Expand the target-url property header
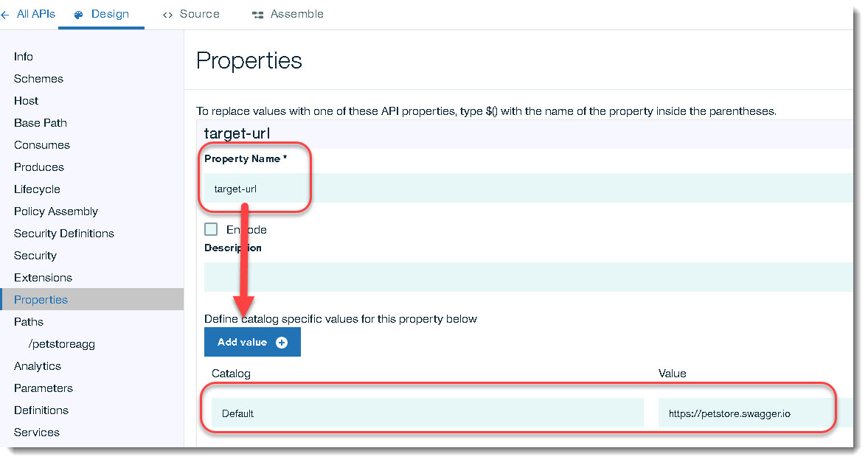 pos(516,134)
